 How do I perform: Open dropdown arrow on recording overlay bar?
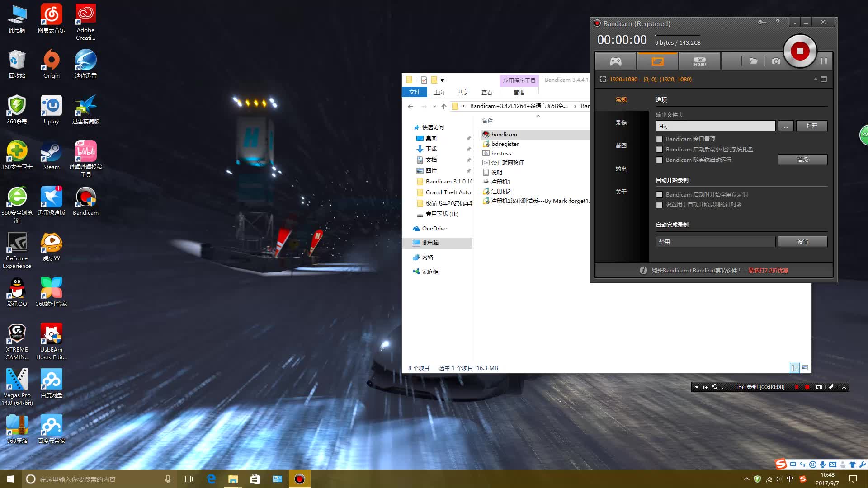pos(696,387)
